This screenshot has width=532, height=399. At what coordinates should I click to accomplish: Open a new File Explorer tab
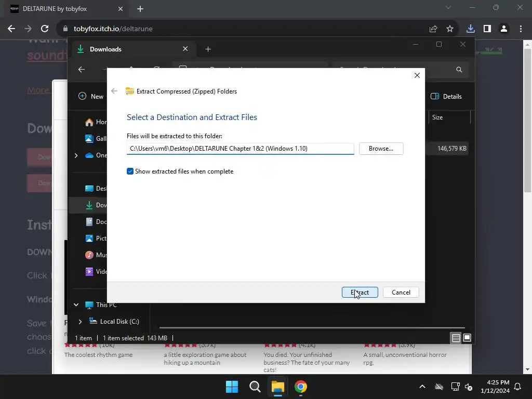point(208,49)
